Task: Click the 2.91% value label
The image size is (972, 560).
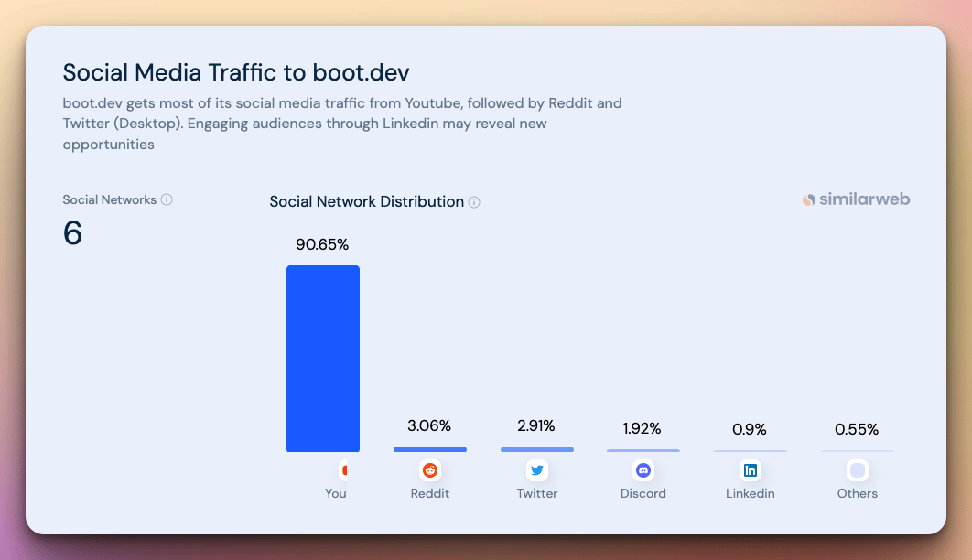Action: [x=536, y=426]
